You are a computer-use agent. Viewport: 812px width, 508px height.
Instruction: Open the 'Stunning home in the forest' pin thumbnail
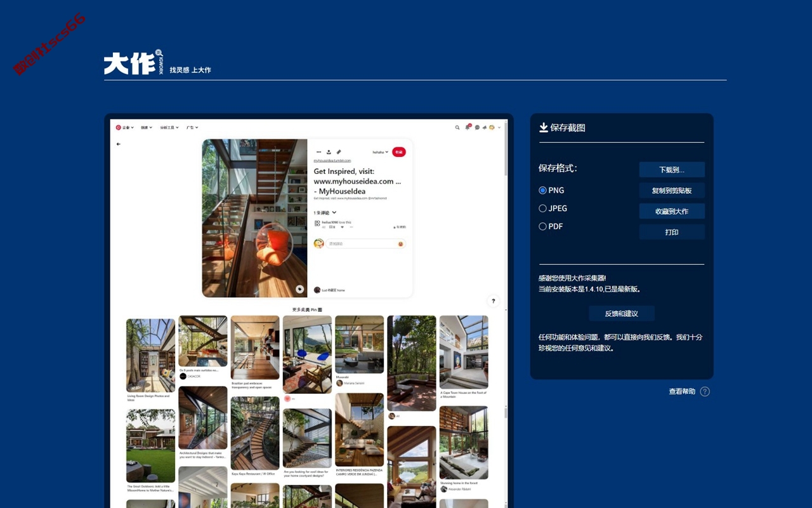pyautogui.click(x=464, y=443)
